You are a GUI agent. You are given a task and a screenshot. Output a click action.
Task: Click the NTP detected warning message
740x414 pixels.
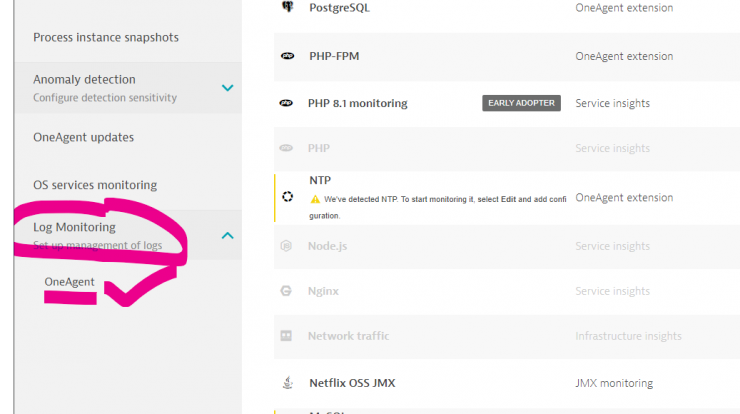pos(437,207)
